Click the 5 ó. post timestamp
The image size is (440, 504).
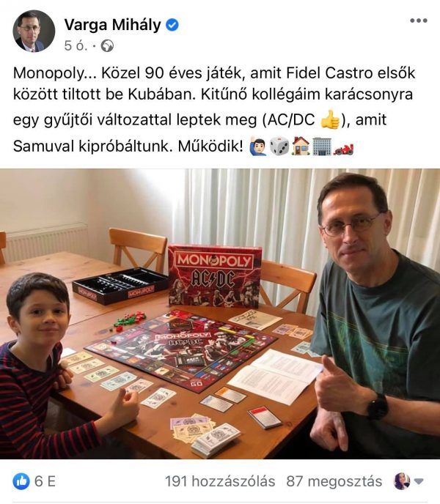76,45
